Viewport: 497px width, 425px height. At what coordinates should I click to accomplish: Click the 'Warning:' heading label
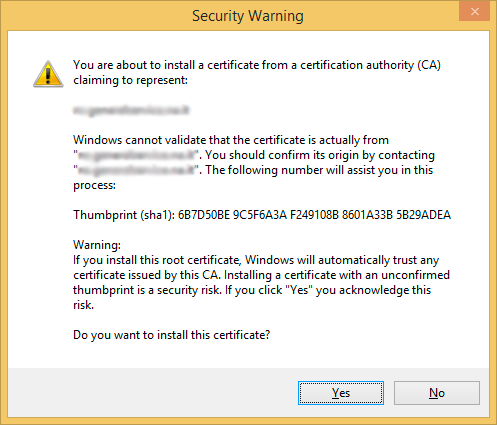point(97,245)
